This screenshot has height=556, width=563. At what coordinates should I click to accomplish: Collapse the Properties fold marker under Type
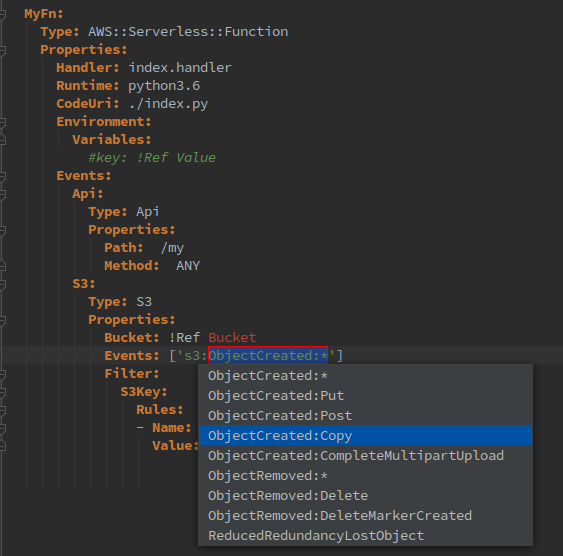(3, 50)
